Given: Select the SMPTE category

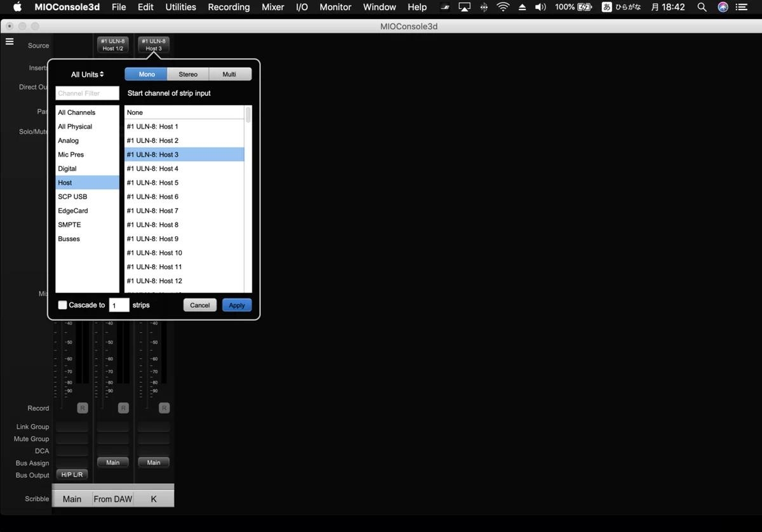Looking at the screenshot, I should [87, 224].
